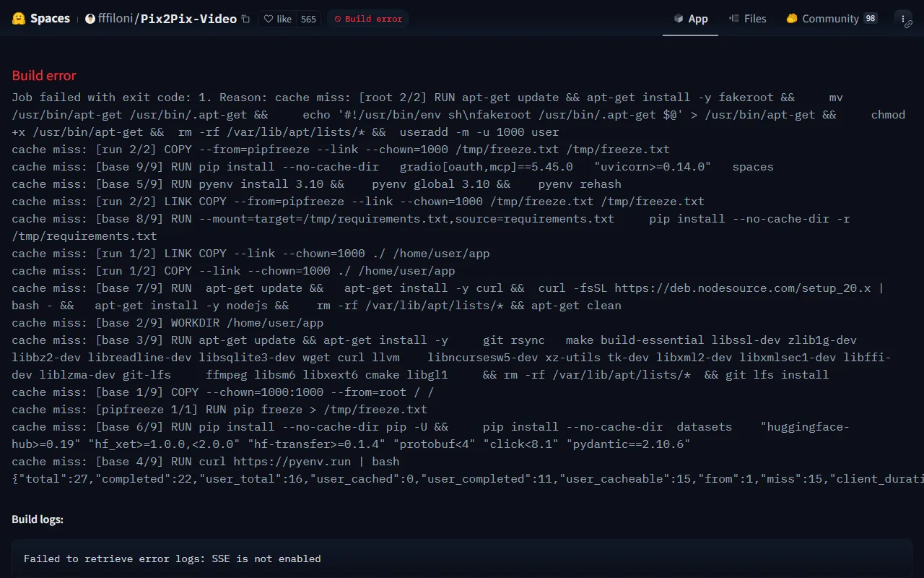
Task: Click the nodesource setup_20.x URL text
Action: point(742,288)
